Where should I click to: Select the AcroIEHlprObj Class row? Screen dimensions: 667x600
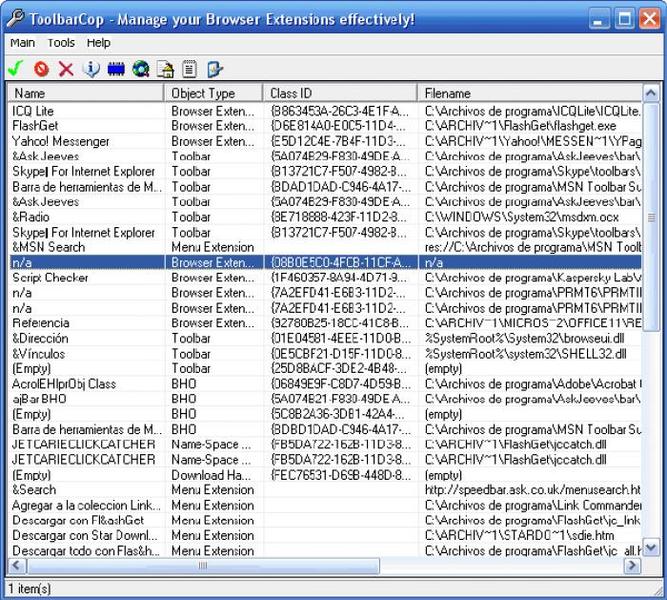pyautogui.click(x=325, y=384)
